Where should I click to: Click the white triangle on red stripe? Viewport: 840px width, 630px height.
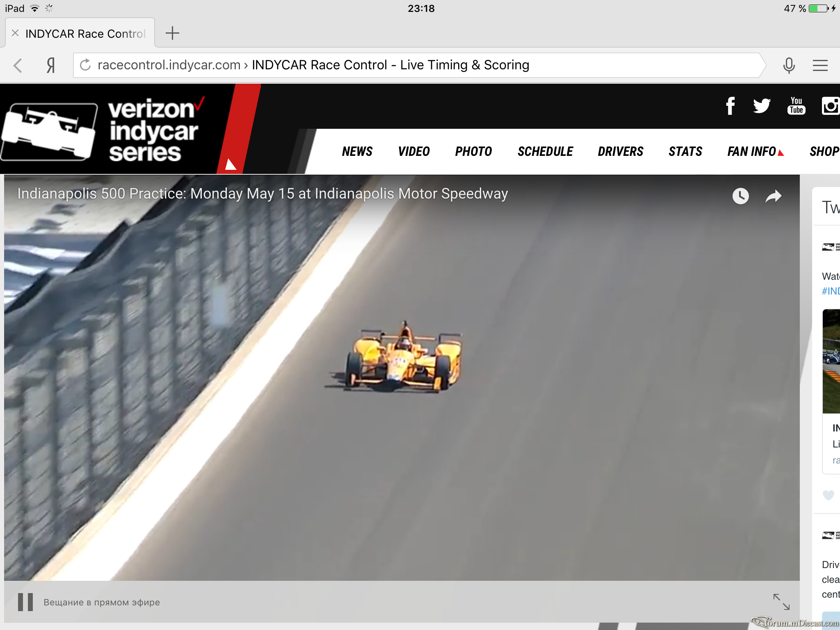(x=231, y=164)
